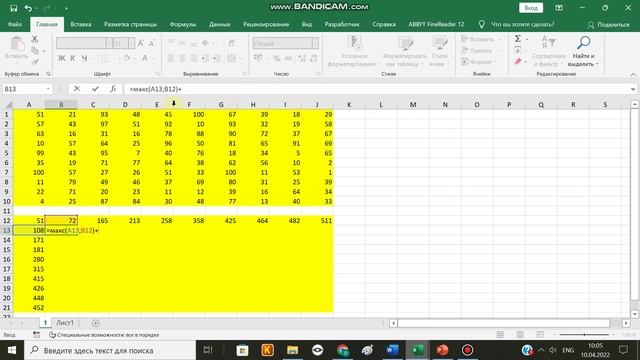Screen dimensions: 640x360
Task: Increase the font size
Action: pyautogui.click(x=141, y=43)
